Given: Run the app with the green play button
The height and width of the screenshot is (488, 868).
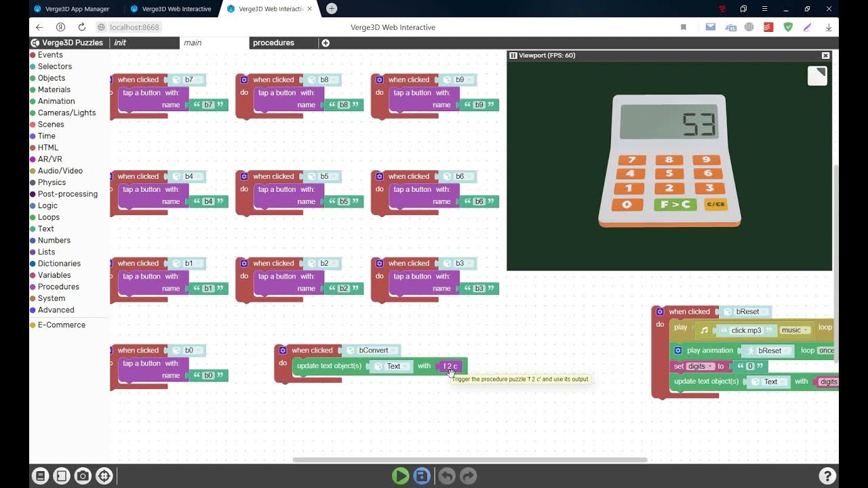Looking at the screenshot, I should (x=400, y=476).
